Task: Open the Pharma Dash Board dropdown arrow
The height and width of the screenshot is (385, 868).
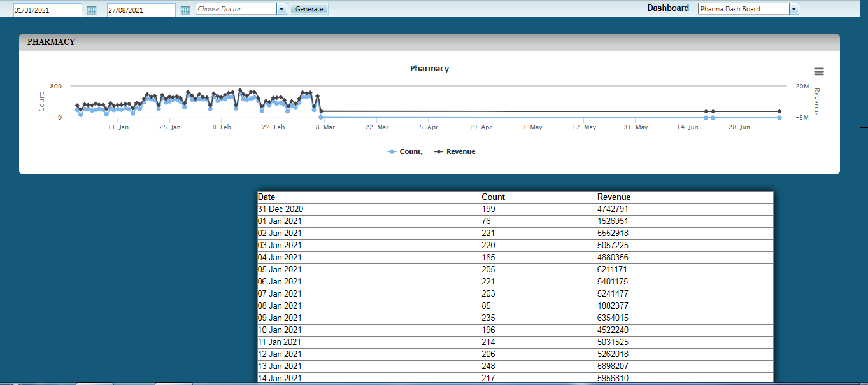Action: tap(793, 9)
